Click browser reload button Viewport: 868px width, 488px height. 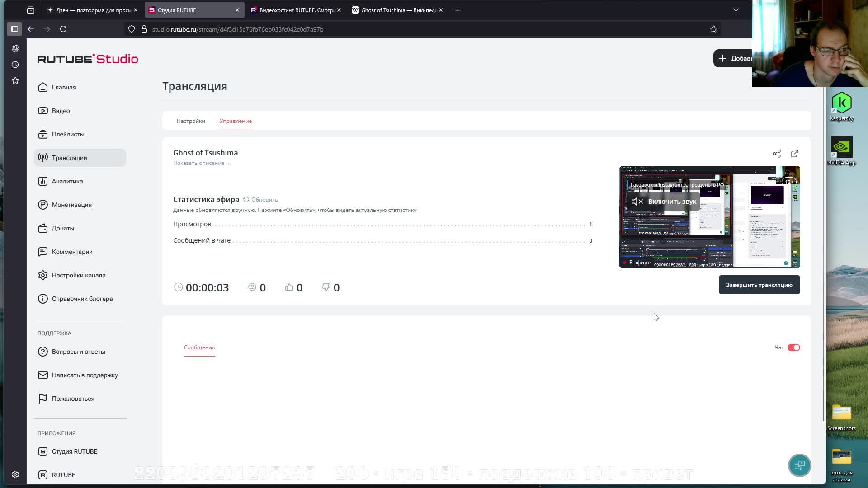pos(63,29)
